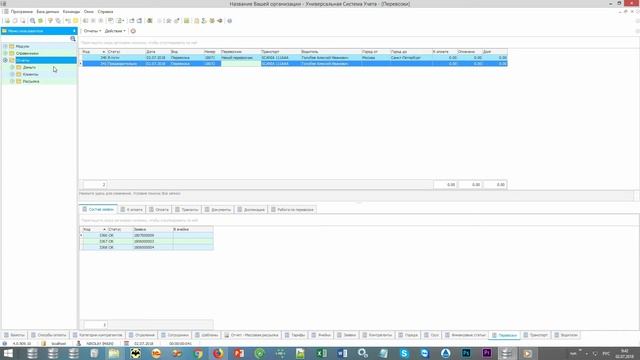Click the Водитель column header

click(330, 52)
